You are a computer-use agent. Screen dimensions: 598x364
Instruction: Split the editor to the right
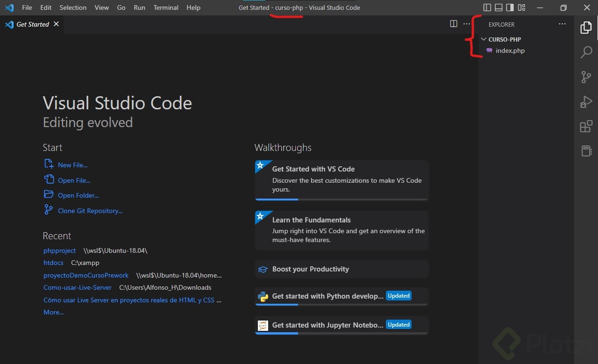[x=453, y=24]
